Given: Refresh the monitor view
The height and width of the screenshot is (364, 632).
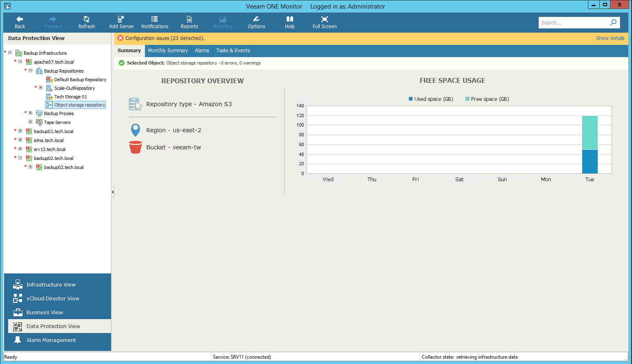Looking at the screenshot, I should [x=87, y=22].
